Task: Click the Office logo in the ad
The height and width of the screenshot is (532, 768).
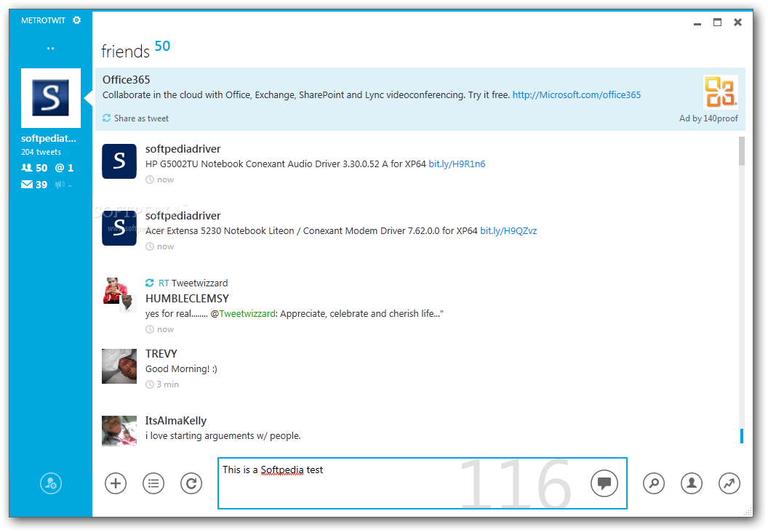Action: click(721, 92)
